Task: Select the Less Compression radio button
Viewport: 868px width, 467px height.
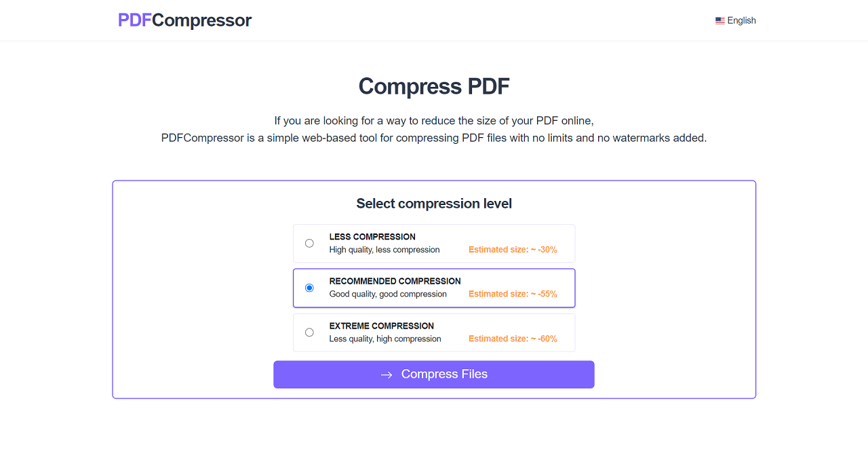Action: (x=309, y=243)
